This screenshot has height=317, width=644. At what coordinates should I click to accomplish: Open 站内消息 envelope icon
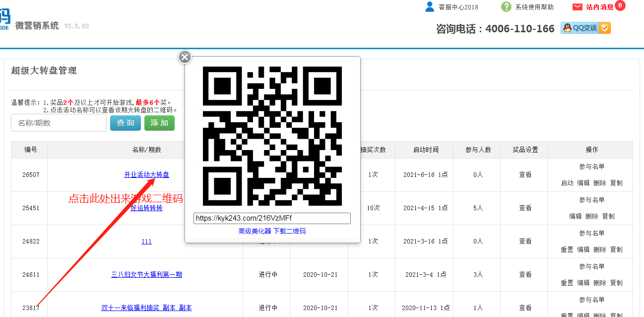click(577, 7)
